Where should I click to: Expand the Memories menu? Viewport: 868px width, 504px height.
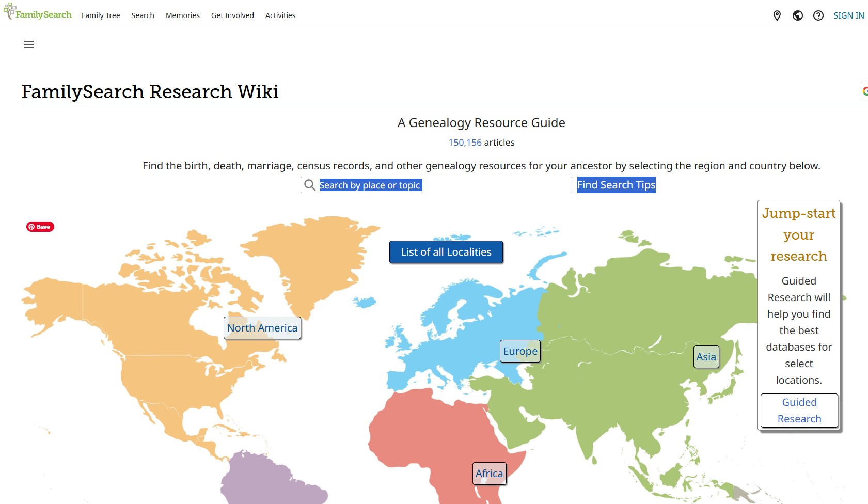[182, 15]
